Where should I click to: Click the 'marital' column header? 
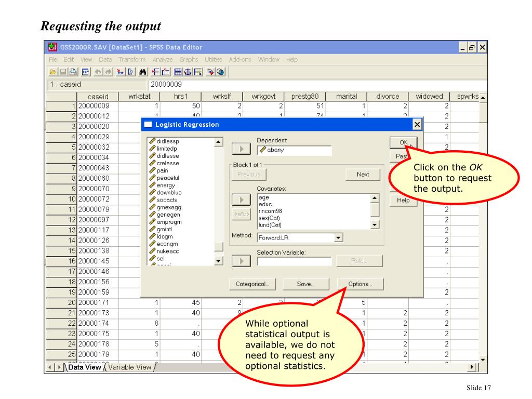coord(347,96)
